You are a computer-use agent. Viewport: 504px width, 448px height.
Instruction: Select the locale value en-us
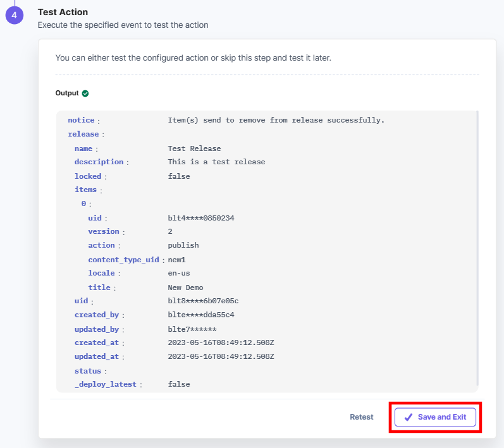pyautogui.click(x=179, y=273)
